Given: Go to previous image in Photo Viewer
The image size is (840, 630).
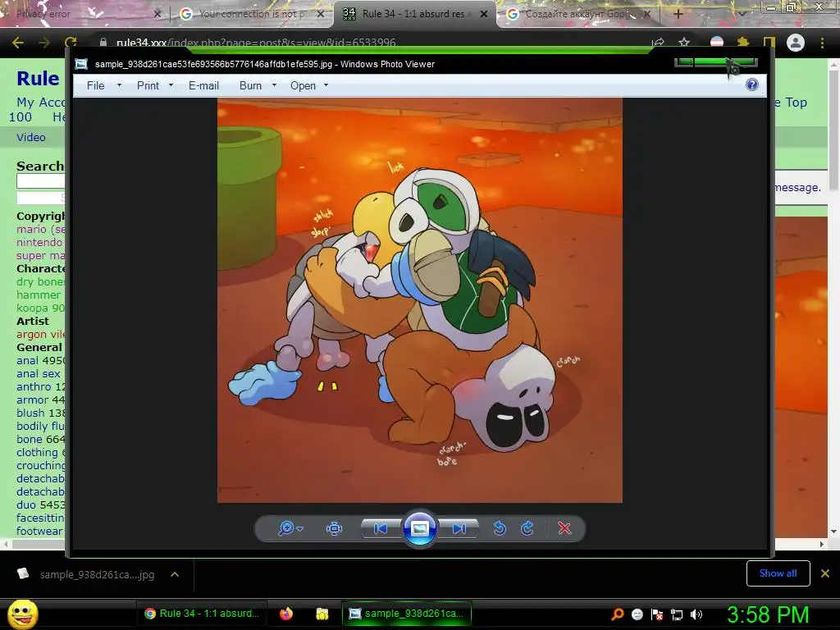Looking at the screenshot, I should 381,529.
